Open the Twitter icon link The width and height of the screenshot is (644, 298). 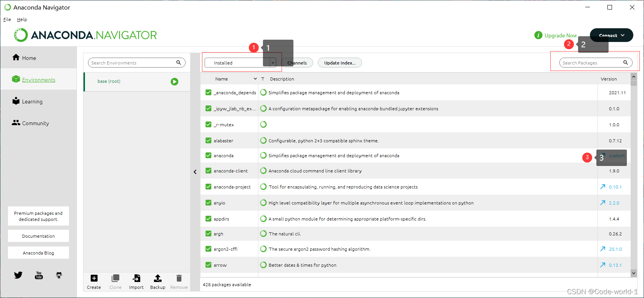point(18,275)
